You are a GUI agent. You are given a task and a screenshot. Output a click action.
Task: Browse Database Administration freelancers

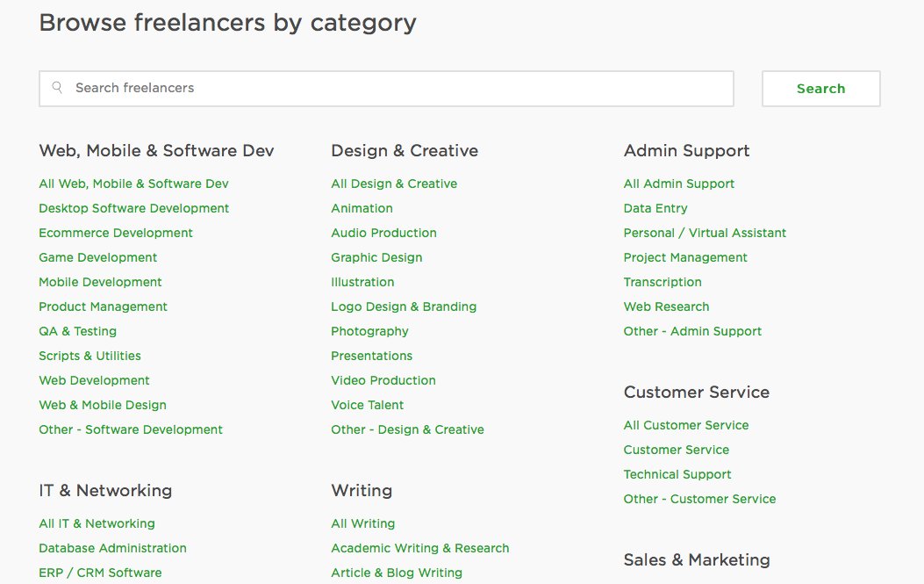tap(112, 548)
